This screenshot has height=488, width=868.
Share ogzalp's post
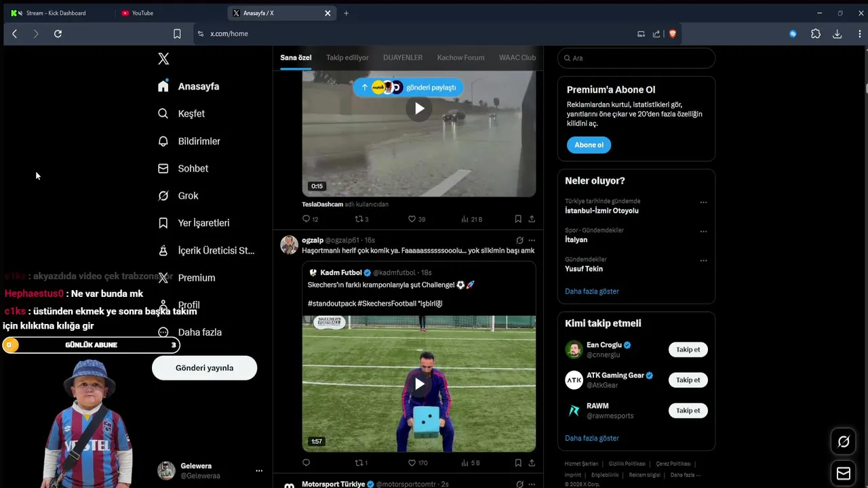tap(532, 463)
